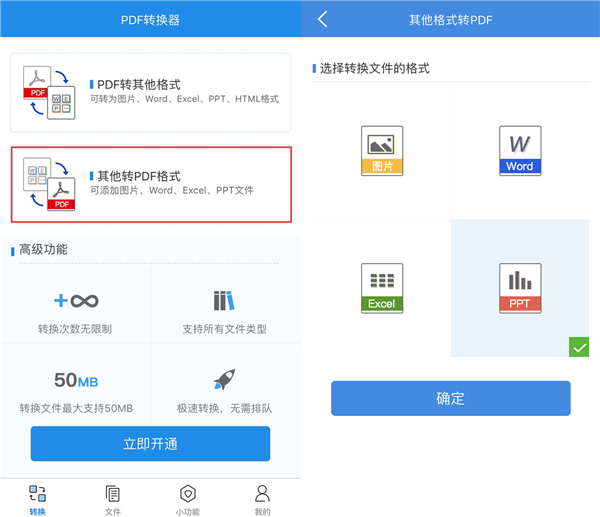Click the 高级功能 section heading
The image size is (600, 517).
(43, 250)
